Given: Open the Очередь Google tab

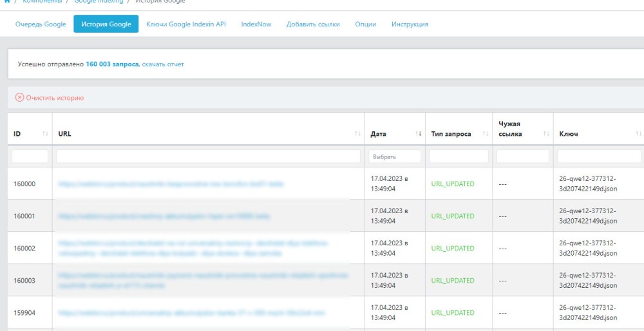Looking at the screenshot, I should tap(41, 24).
